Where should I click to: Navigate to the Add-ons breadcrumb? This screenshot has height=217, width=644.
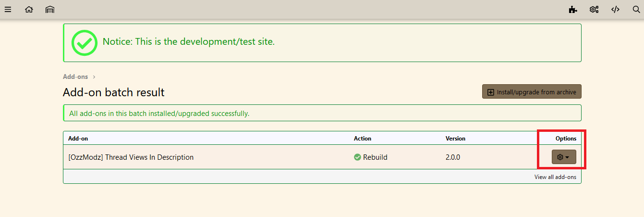[x=75, y=77]
